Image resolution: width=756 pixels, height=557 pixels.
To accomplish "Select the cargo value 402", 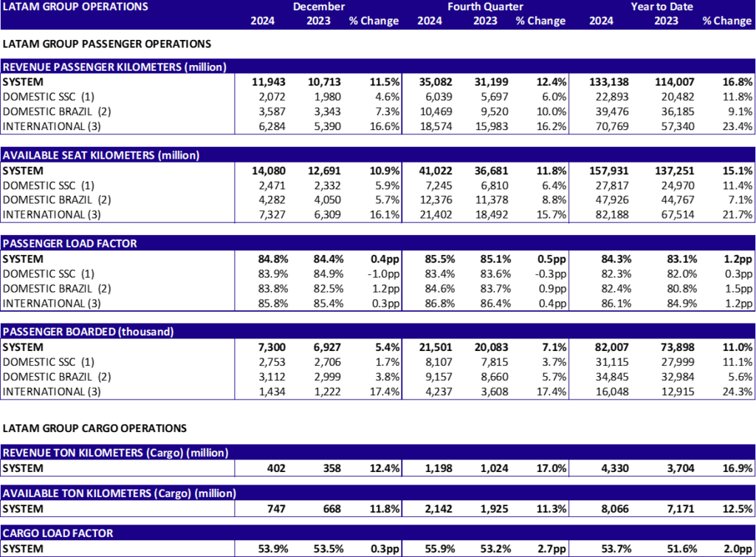I will tap(276, 468).
